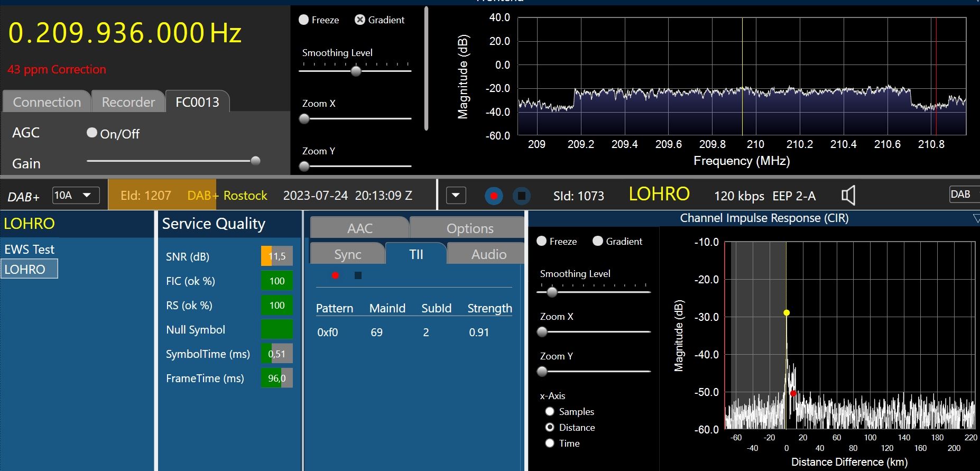Toggle spectrum Freeze option
This screenshot has height=471, width=980.
click(304, 20)
